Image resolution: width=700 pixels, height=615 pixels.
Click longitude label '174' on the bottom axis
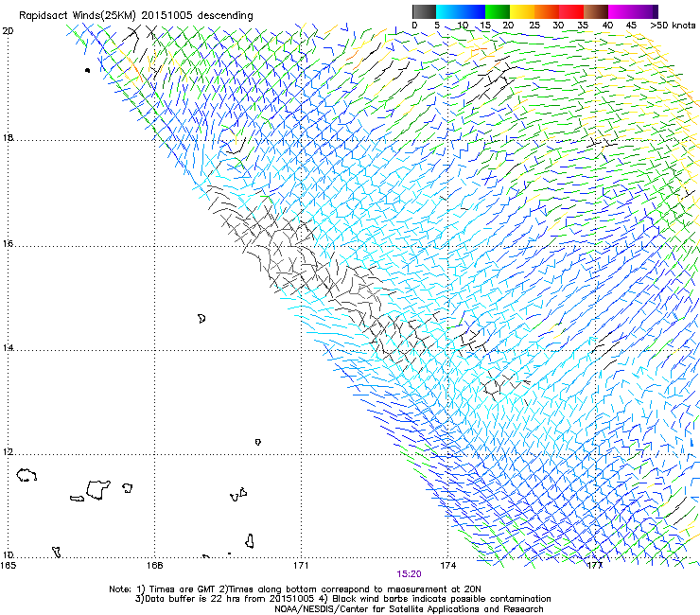click(447, 566)
